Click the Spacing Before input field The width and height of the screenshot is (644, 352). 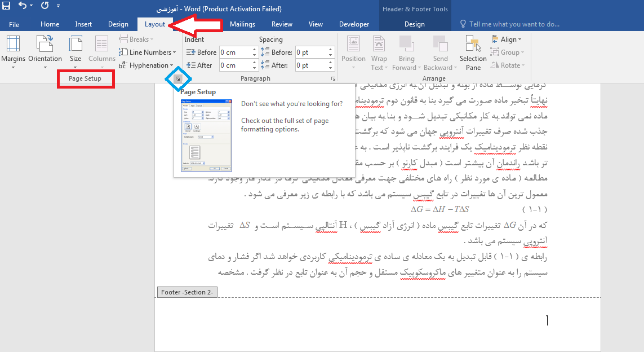click(x=309, y=52)
